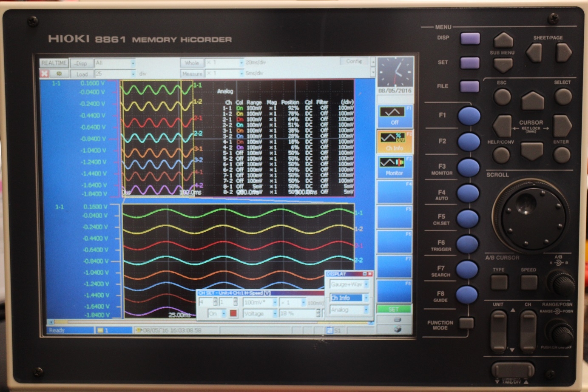Click the Whole button
The image size is (588, 392).
tap(192, 62)
